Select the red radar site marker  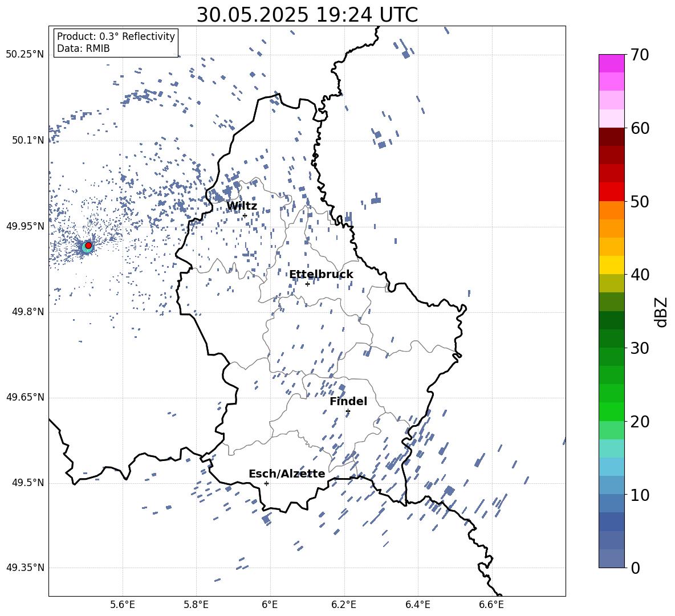click(88, 245)
